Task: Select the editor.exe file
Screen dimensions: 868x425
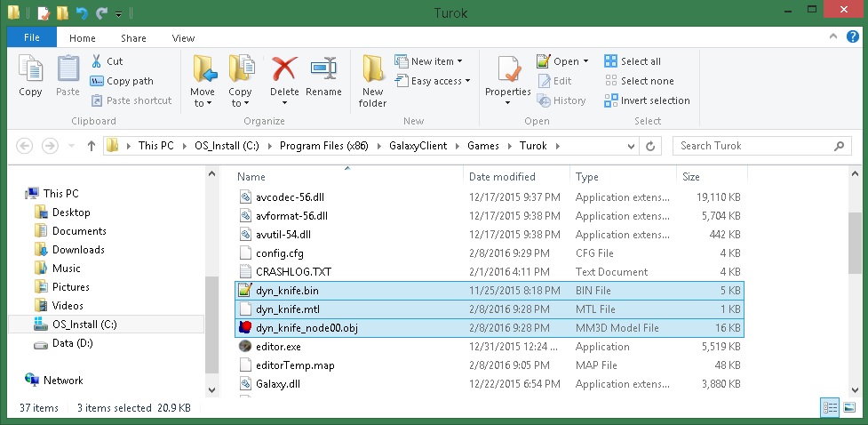Action: click(278, 347)
